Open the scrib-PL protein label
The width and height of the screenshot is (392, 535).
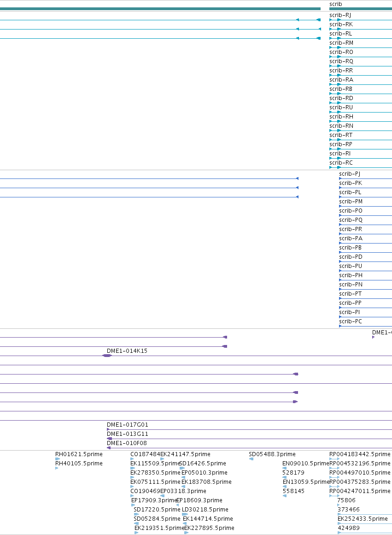350,192
